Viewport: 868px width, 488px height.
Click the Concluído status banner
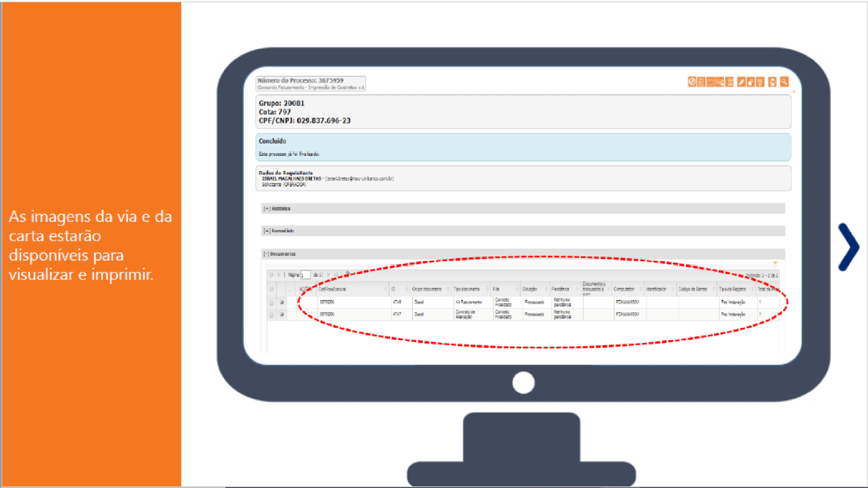click(523, 147)
